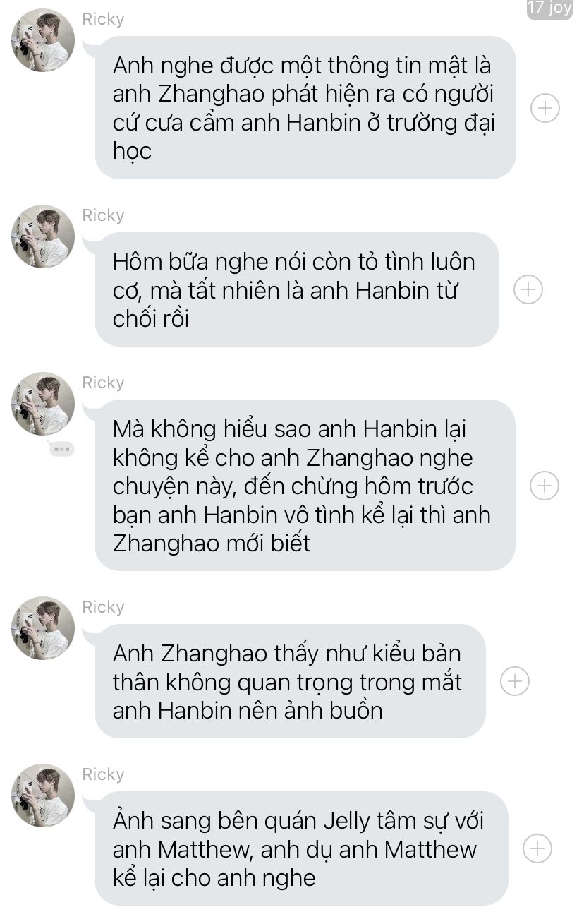Tap the Ricky name above the 'Hôm bữa' message
The width and height of the screenshot is (584, 924).
[103, 215]
